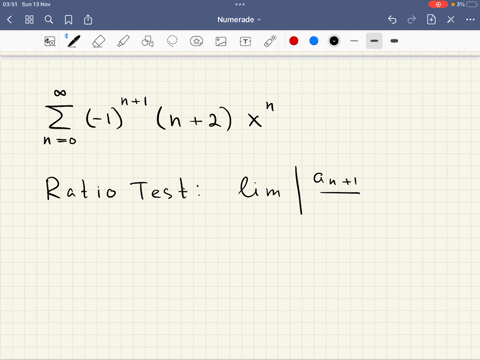The width and height of the screenshot is (480, 360).
Task: Choose the black pen color
Action: [x=334, y=41]
